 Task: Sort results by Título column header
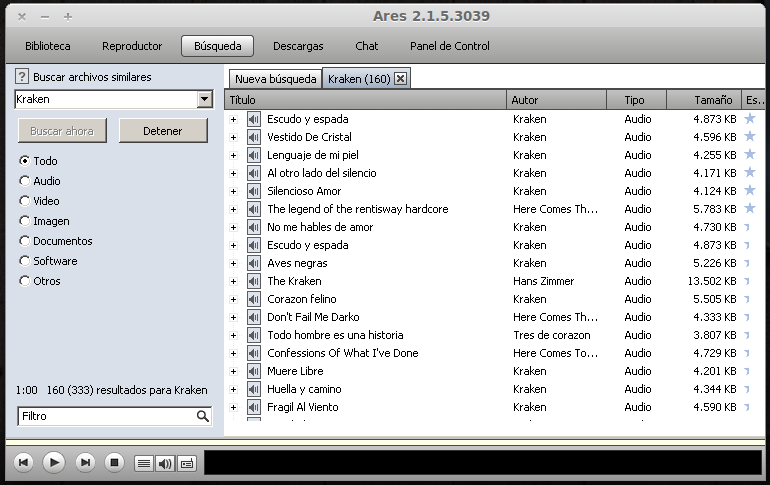coord(365,100)
